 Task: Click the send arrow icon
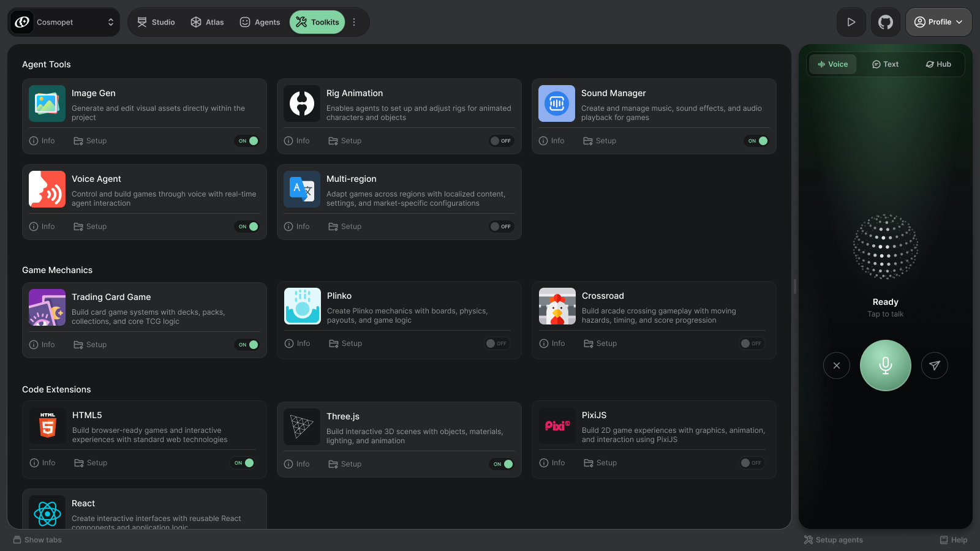coord(935,365)
